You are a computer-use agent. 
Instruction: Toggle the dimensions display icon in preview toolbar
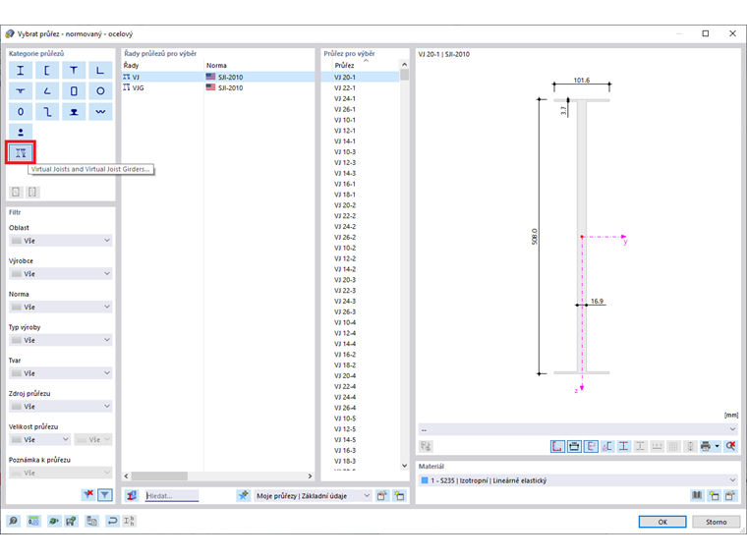click(x=557, y=446)
